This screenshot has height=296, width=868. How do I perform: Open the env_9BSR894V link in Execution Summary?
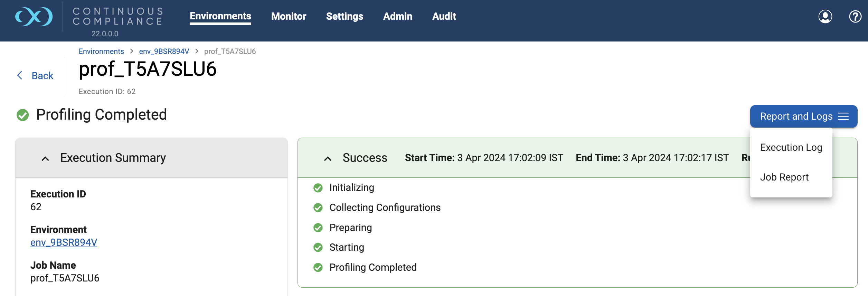pyautogui.click(x=64, y=242)
